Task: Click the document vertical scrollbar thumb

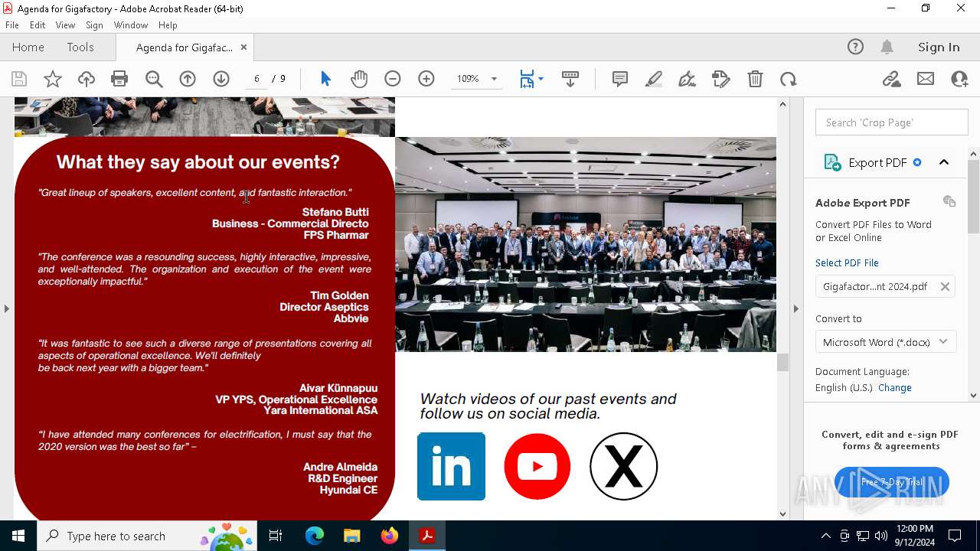Action: click(782, 362)
